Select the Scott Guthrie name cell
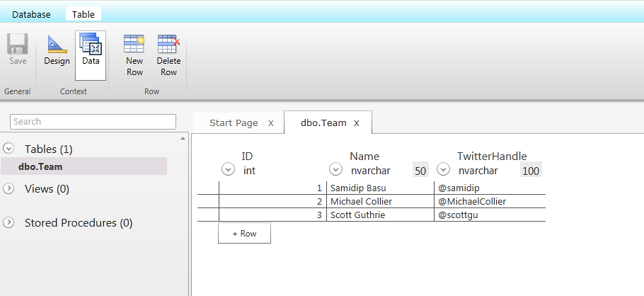Viewport: 644px width, 296px height. 379,215
